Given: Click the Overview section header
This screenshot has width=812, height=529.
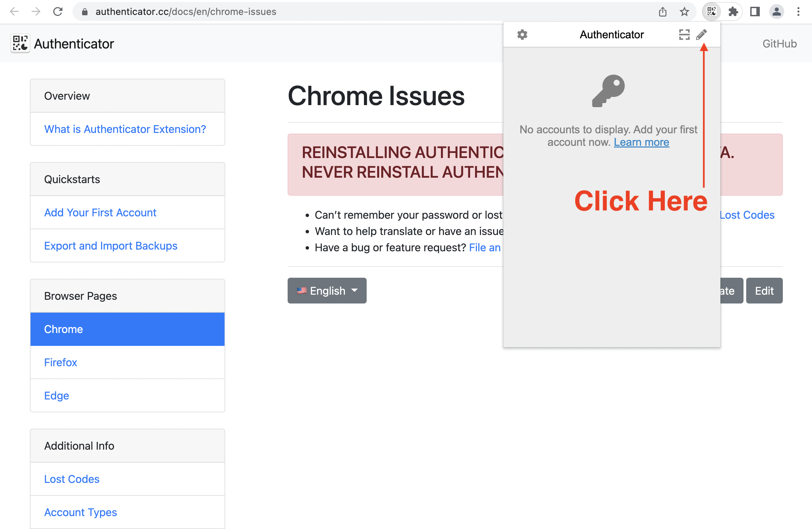Looking at the screenshot, I should (127, 96).
